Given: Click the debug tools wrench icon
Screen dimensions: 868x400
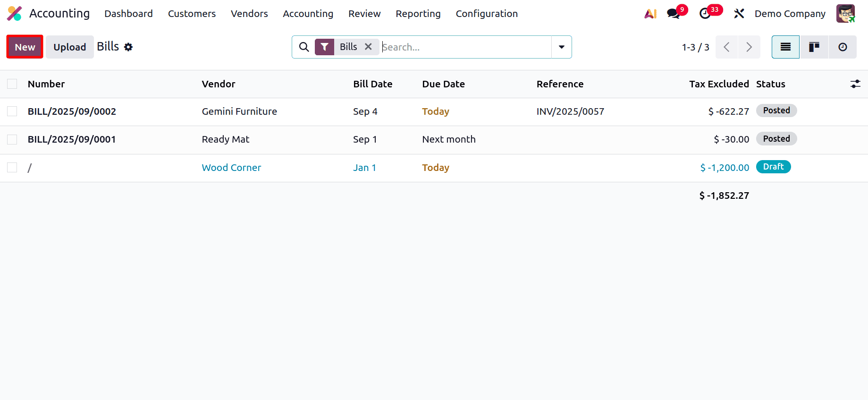Looking at the screenshot, I should coord(739,14).
